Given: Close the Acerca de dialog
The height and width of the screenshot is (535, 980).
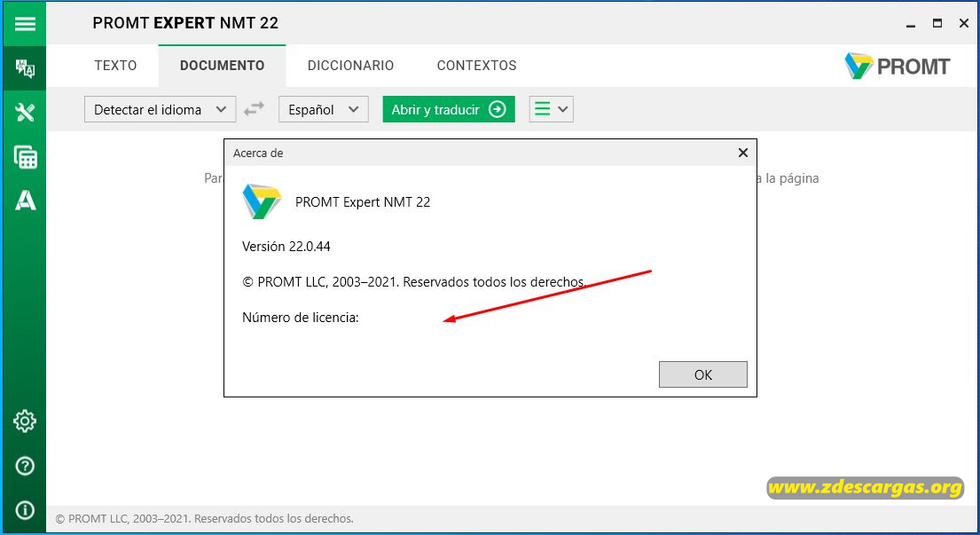Looking at the screenshot, I should 743,153.
